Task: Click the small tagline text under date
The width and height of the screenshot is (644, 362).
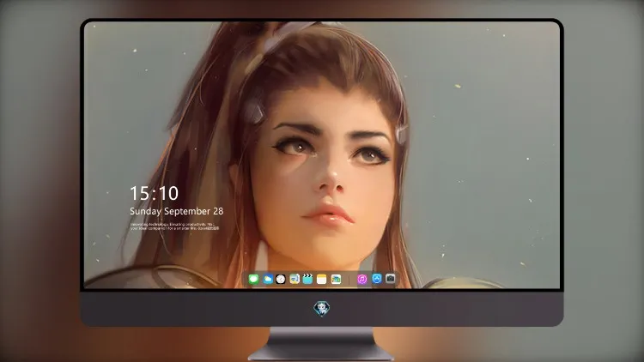Action: click(x=175, y=226)
